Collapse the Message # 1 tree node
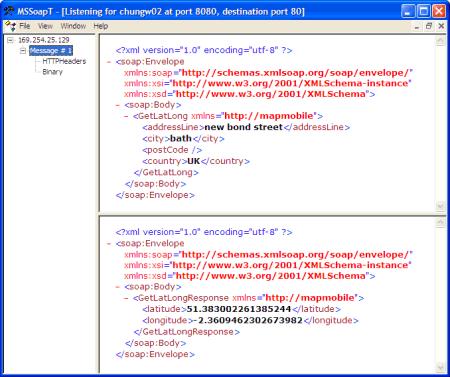 coord(23,51)
